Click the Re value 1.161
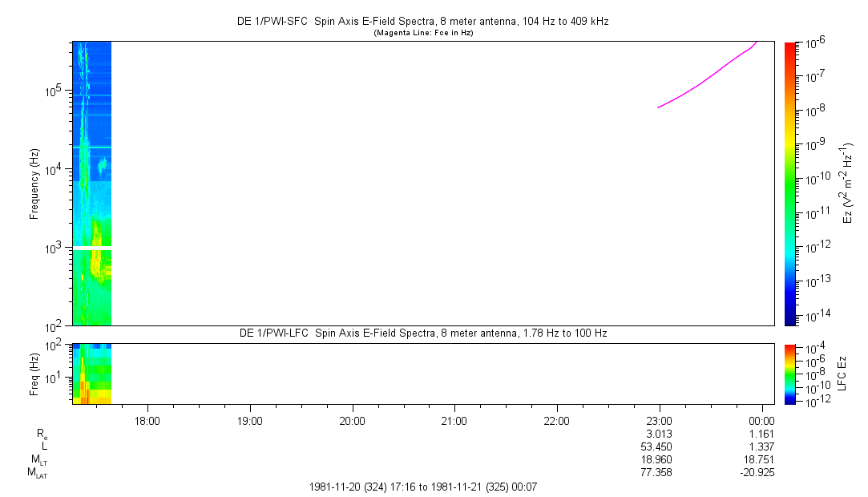 click(x=761, y=434)
